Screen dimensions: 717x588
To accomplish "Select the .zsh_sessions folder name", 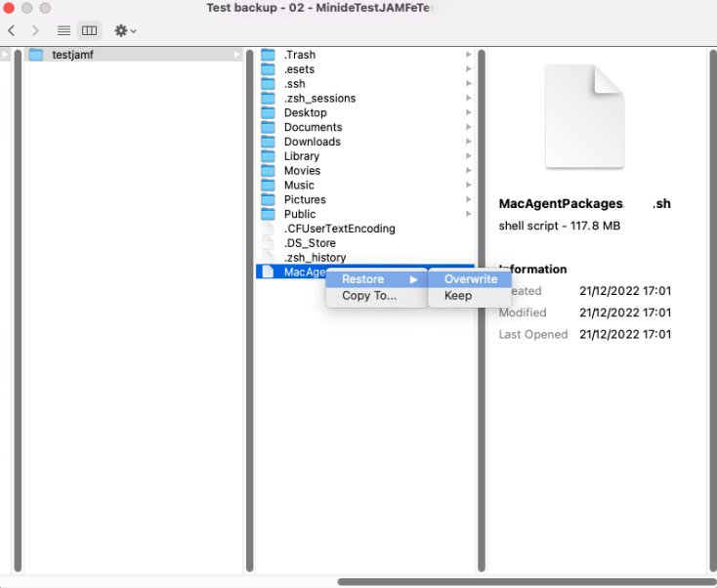I will (319, 99).
